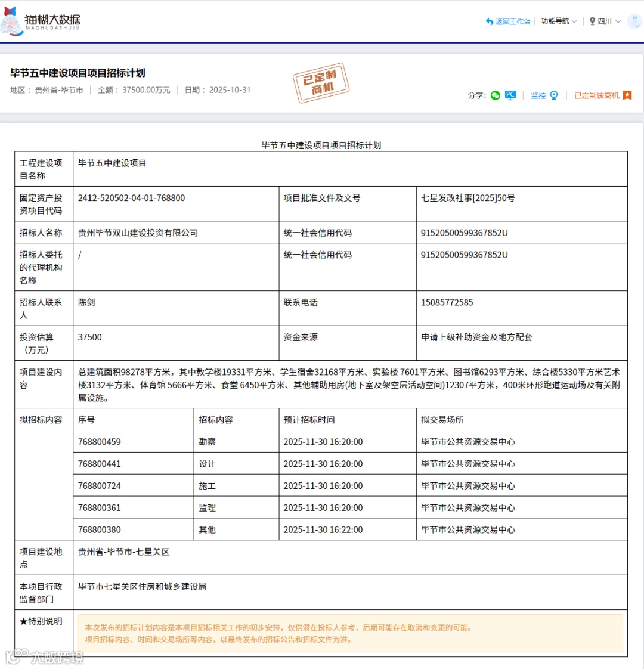Click the 已定制商机 stamp
The height and width of the screenshot is (669, 644).
point(321,83)
